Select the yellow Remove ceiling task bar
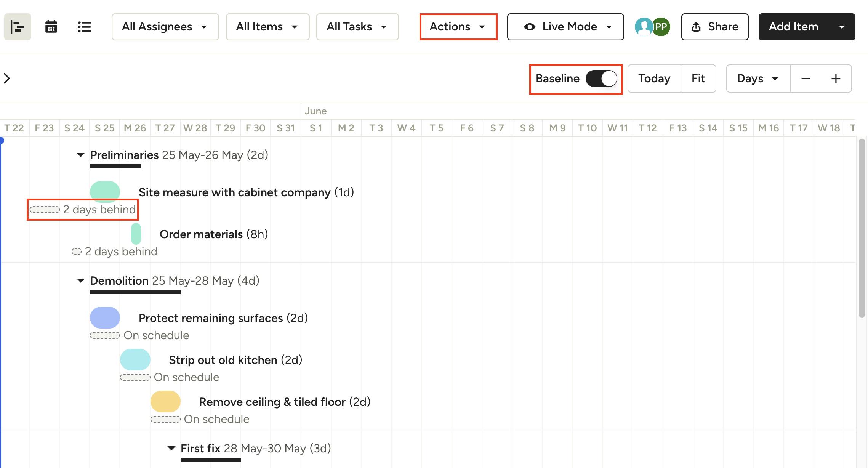This screenshot has height=468, width=868. pos(165,402)
